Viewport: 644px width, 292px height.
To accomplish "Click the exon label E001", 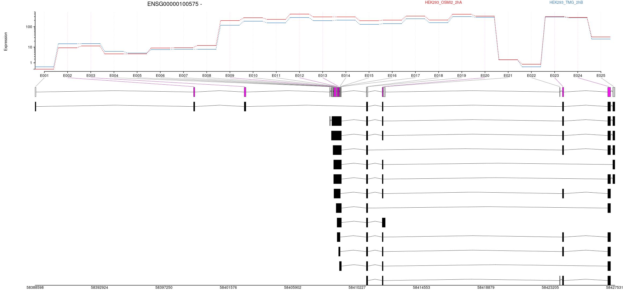I will click(44, 76).
